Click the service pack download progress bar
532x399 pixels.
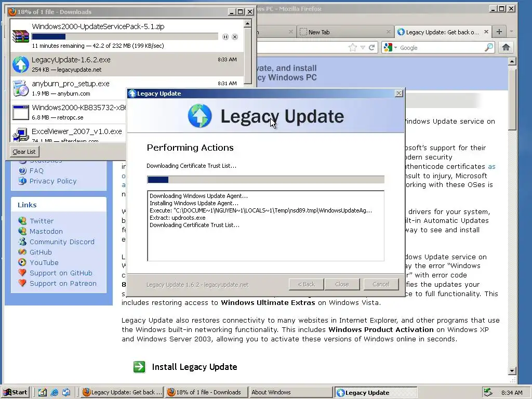click(x=125, y=37)
